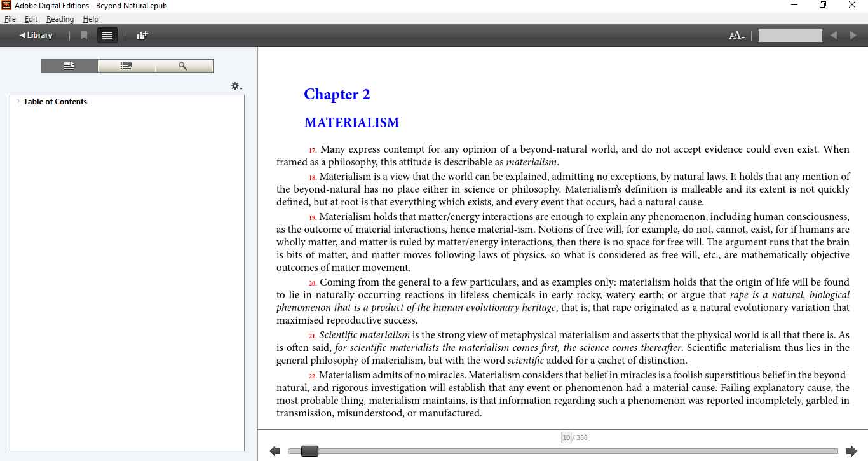Click paragraph number 18 marker
Viewport: 868px width, 461px height.
click(313, 177)
